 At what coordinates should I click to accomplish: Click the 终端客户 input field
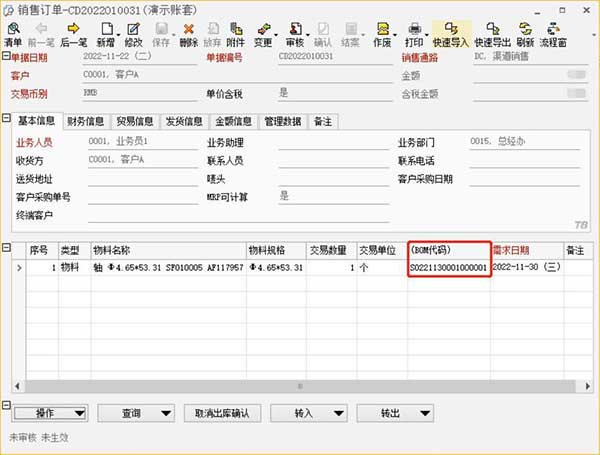click(x=239, y=215)
